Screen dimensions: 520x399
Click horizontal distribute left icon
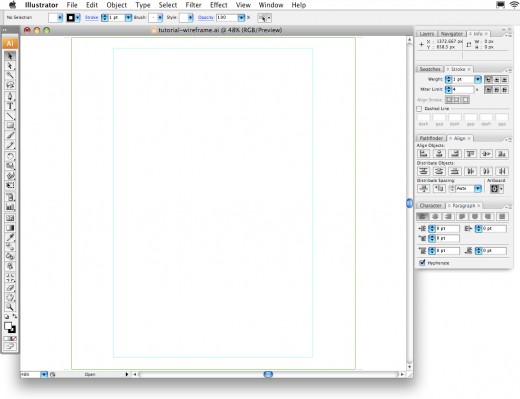[x=470, y=171]
